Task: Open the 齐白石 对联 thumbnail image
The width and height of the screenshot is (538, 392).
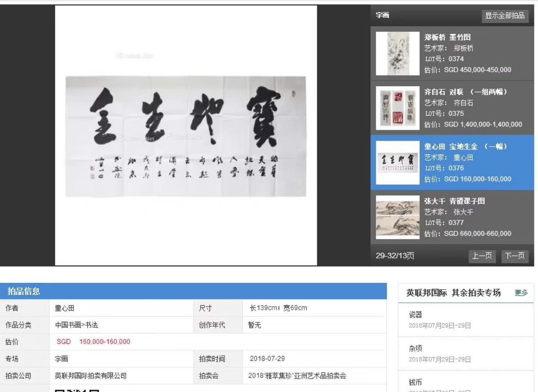Action: [398, 108]
